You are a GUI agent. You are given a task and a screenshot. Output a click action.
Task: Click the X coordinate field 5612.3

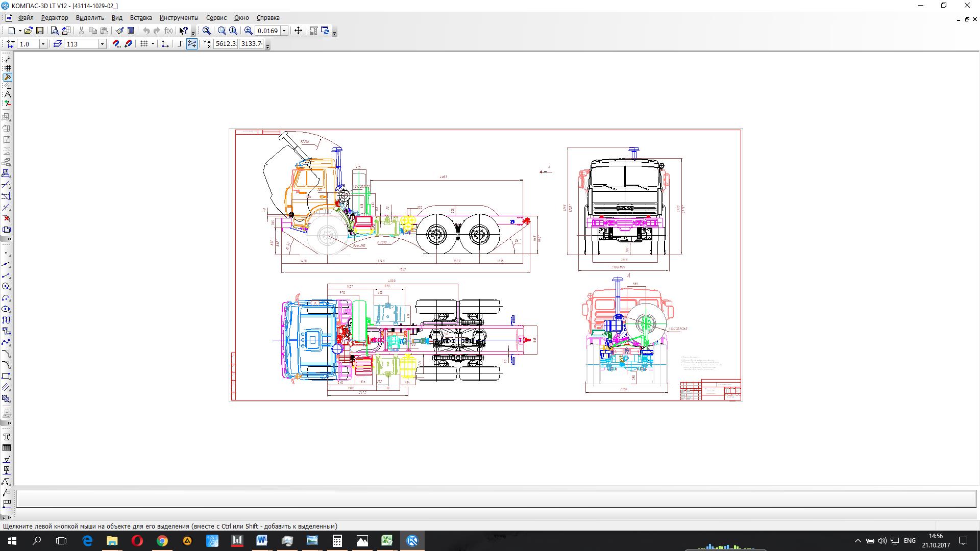[225, 44]
